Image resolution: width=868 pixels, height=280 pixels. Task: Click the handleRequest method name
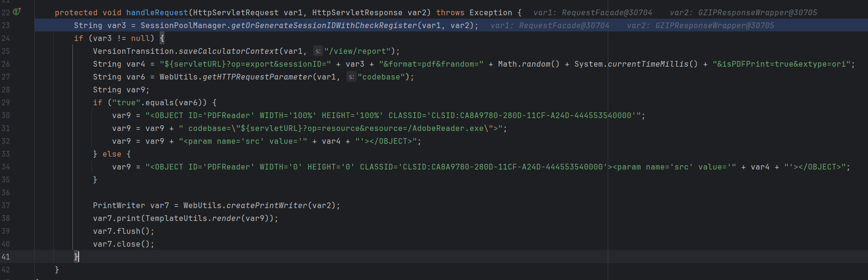pyautogui.click(x=157, y=13)
